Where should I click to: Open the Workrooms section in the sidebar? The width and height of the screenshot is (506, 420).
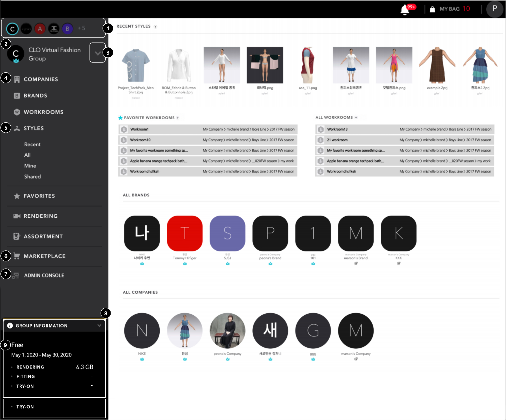point(43,112)
